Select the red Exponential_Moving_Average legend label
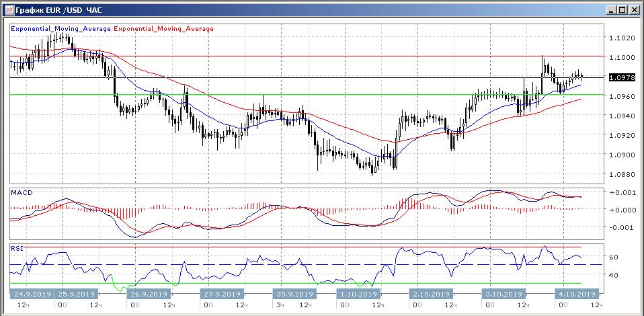 point(165,29)
